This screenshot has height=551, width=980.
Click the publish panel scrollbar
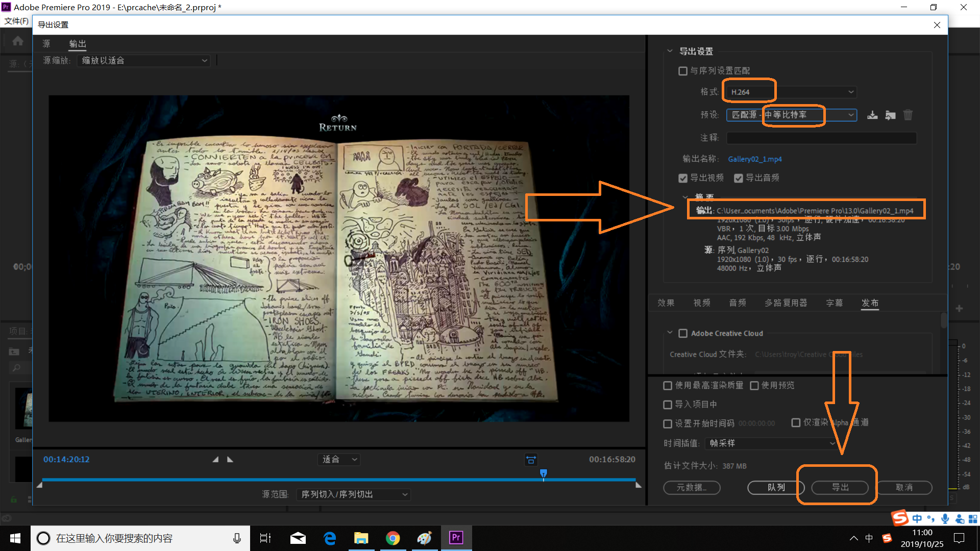(944, 321)
